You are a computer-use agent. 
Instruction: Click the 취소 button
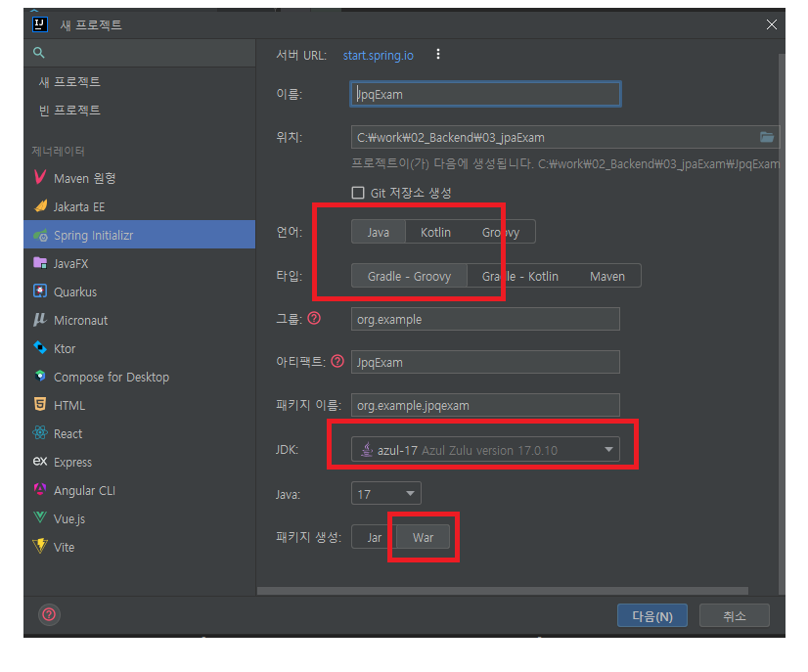click(735, 615)
